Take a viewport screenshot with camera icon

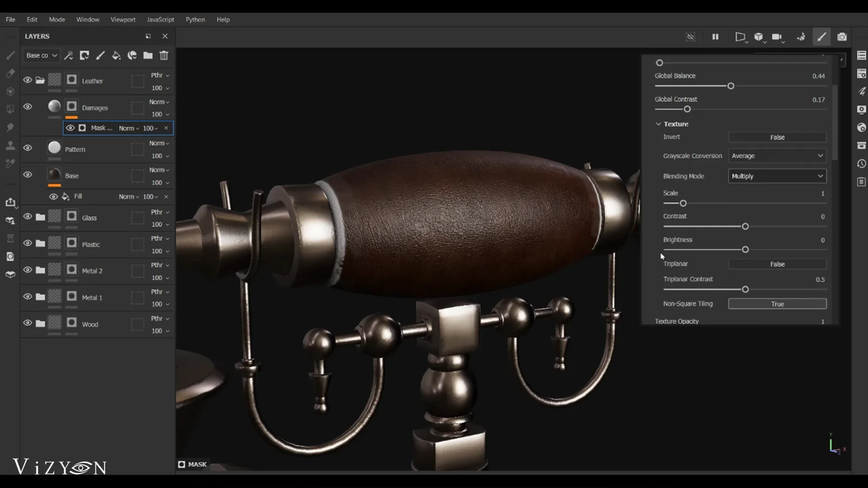coord(842,37)
